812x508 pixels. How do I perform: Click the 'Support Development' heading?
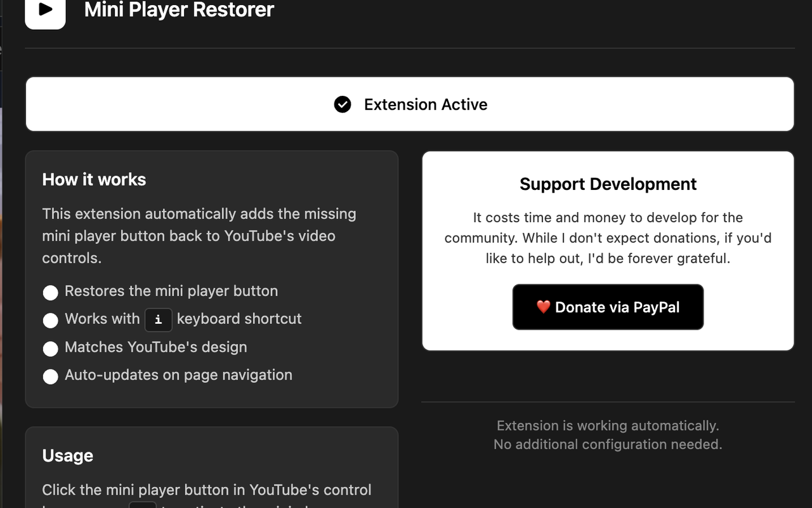click(608, 184)
